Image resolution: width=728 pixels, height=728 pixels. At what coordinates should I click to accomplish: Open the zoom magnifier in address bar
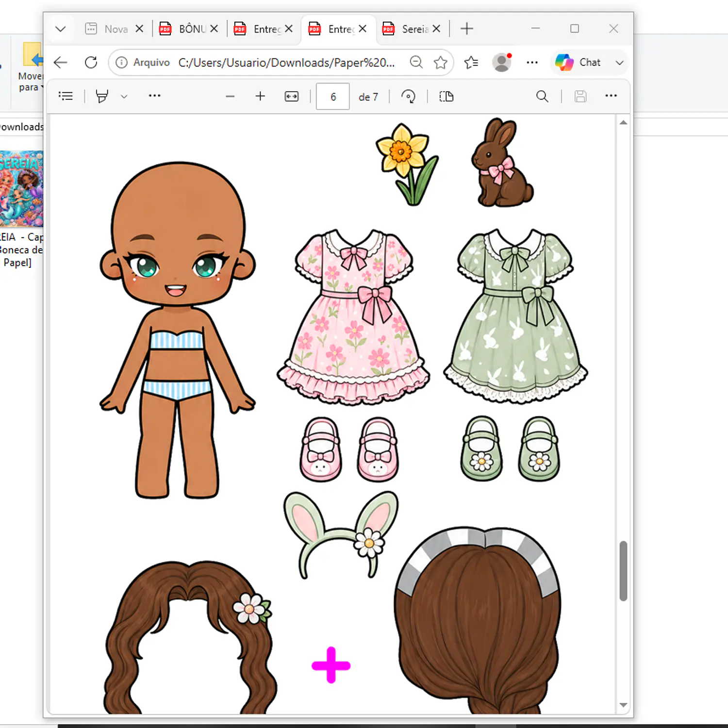[x=416, y=63]
